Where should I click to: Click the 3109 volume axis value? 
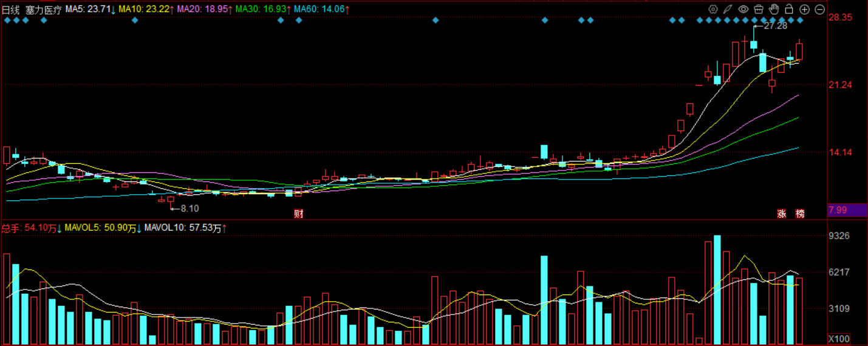pyautogui.click(x=839, y=309)
